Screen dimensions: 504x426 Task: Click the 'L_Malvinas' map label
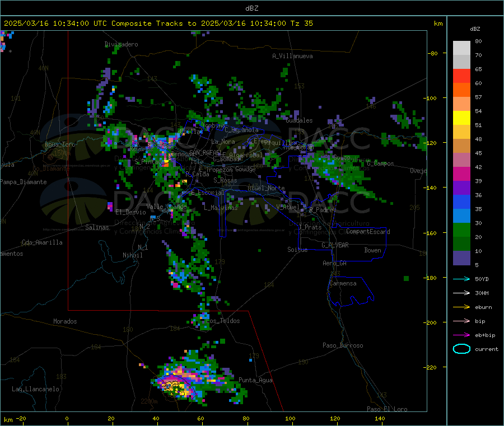click(221, 208)
